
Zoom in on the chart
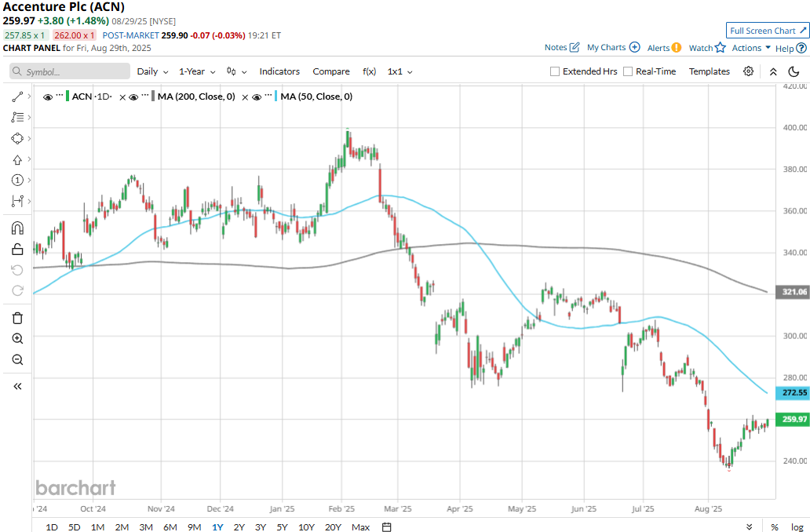click(x=17, y=338)
